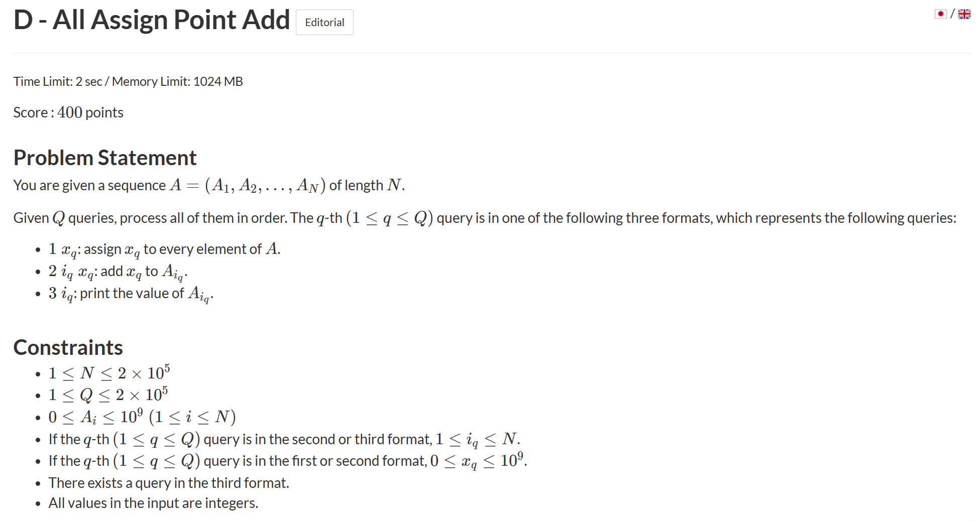The width and height of the screenshot is (980, 522).
Task: Click the Time Limit and Memory Limit line
Action: coord(128,81)
